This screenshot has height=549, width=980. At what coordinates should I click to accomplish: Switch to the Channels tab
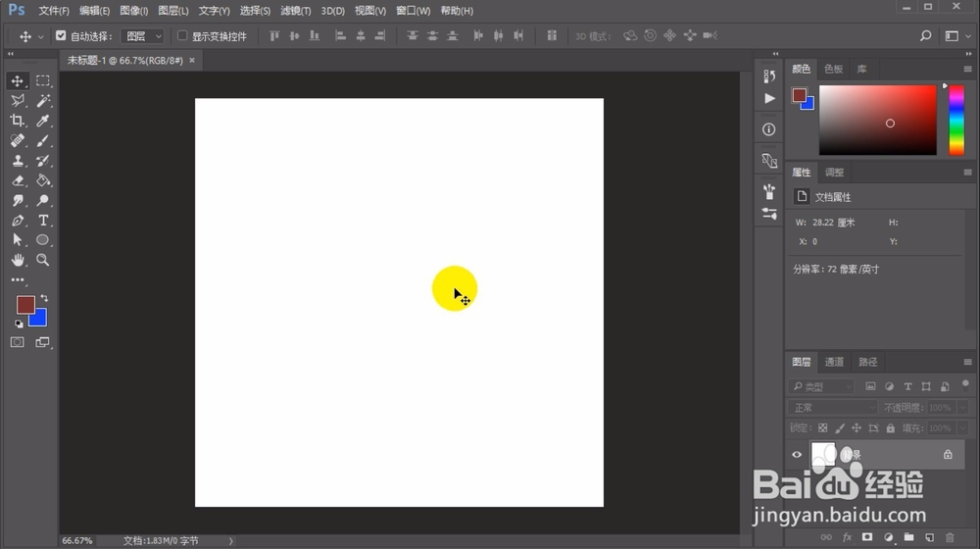(x=834, y=362)
